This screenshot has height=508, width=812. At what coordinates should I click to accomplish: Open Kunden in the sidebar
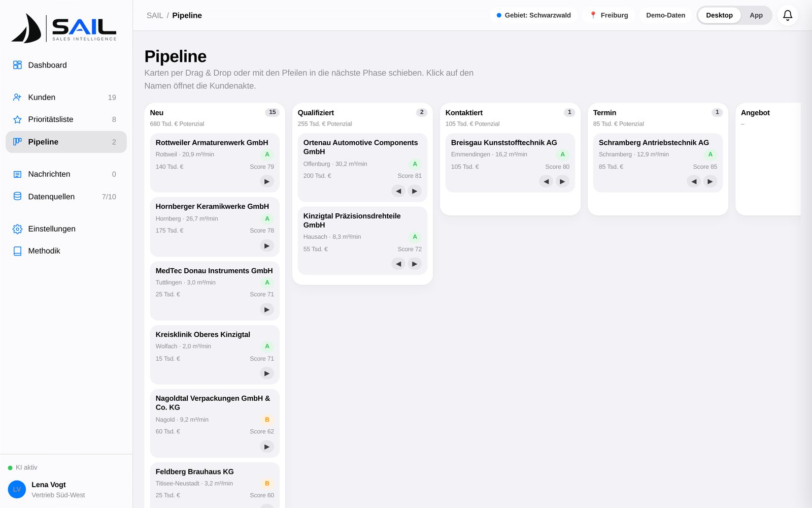point(66,97)
